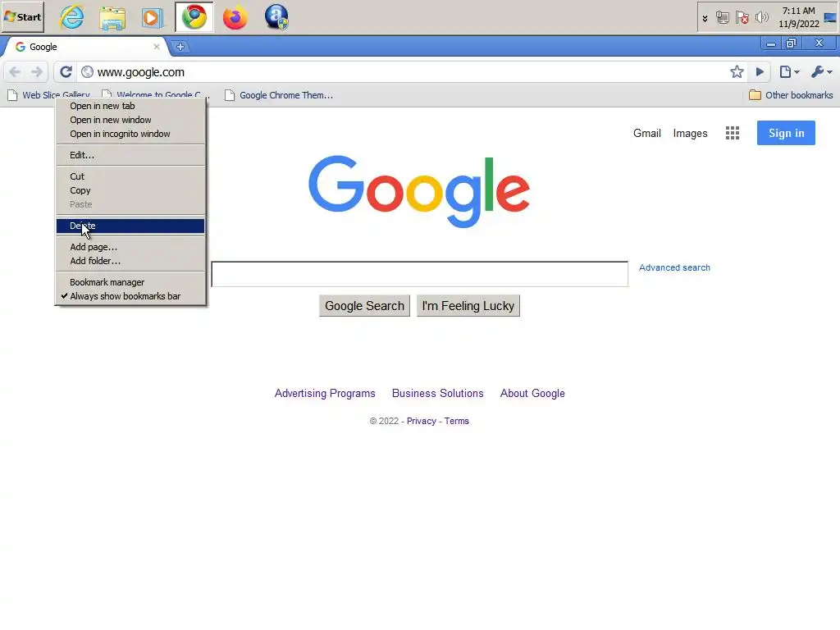This screenshot has width=840, height=630.
Task: Click the Chrome icon in the taskbar
Action: (x=194, y=17)
